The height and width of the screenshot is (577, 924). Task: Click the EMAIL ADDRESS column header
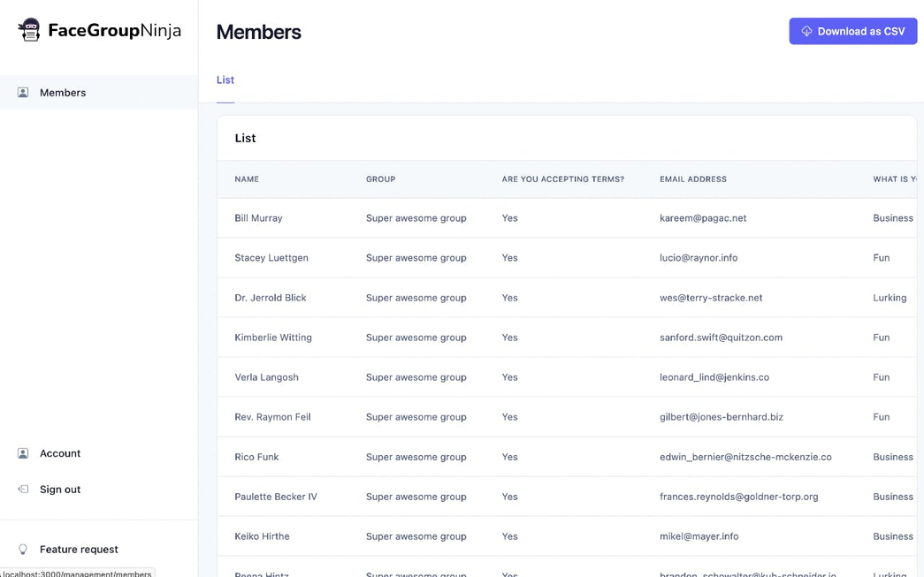tap(693, 179)
